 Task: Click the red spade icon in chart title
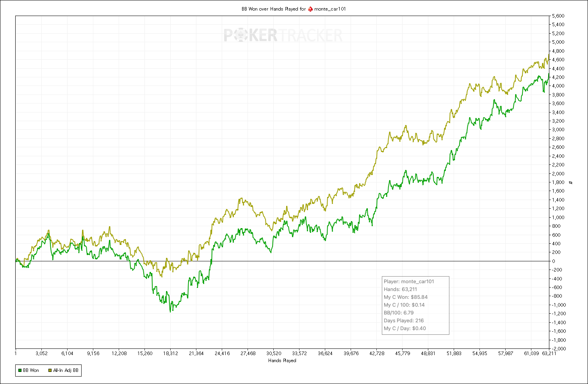coord(310,9)
